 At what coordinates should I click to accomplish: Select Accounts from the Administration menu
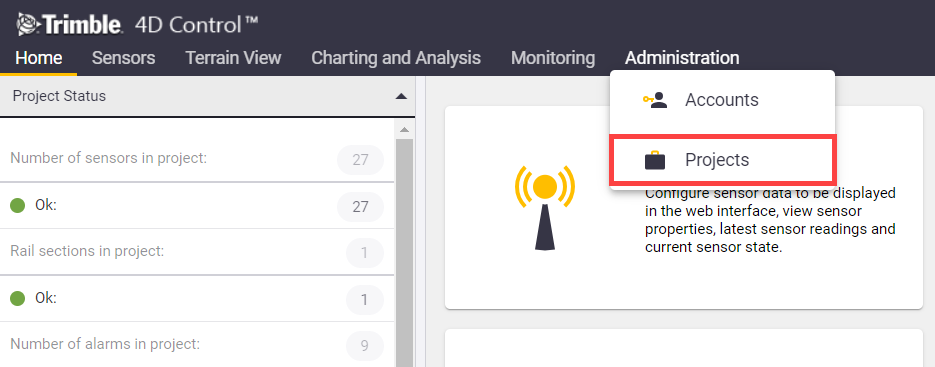click(722, 100)
